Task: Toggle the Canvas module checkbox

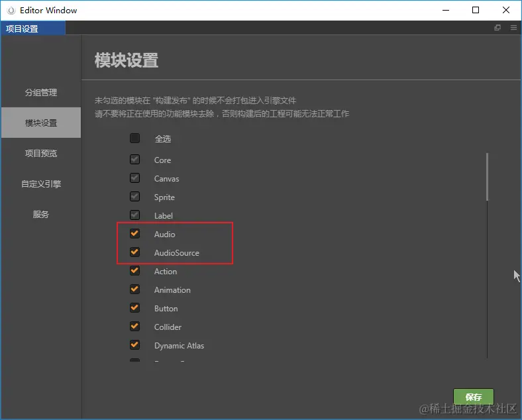Action: [135, 178]
